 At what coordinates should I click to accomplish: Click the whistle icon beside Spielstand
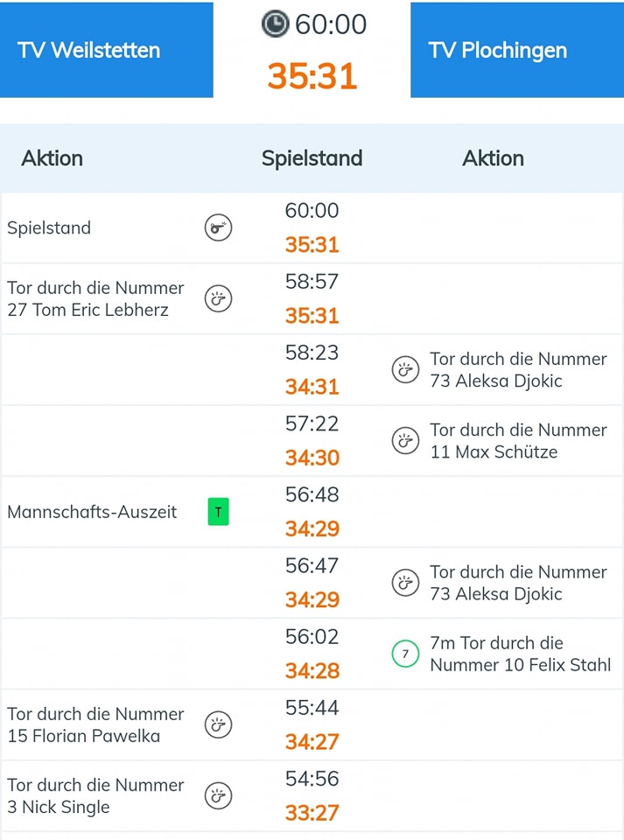(x=218, y=228)
